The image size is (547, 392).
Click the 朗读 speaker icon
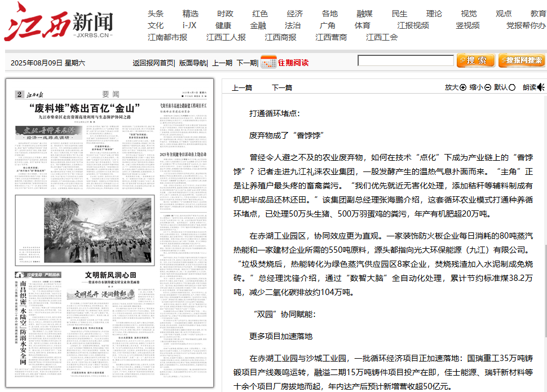pyautogui.click(x=541, y=87)
